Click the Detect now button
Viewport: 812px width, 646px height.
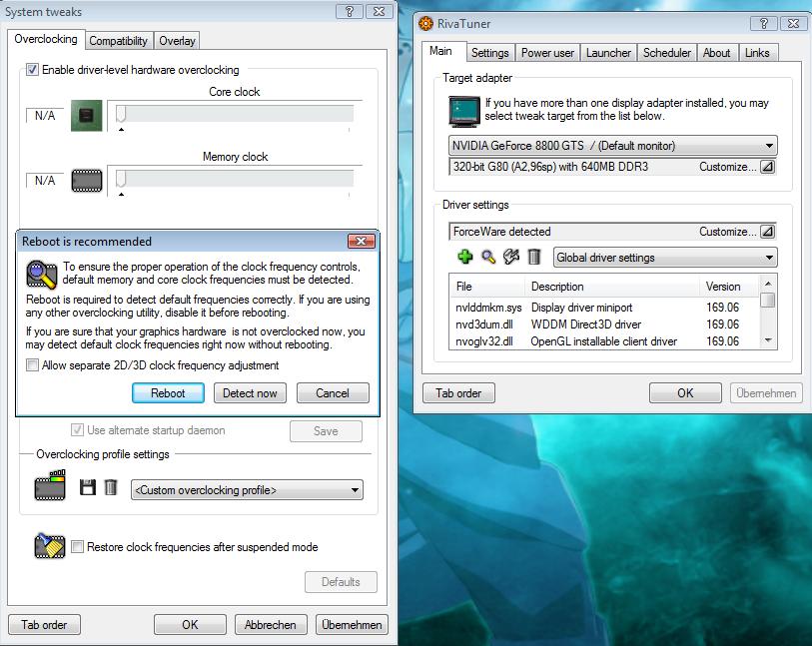(x=250, y=393)
